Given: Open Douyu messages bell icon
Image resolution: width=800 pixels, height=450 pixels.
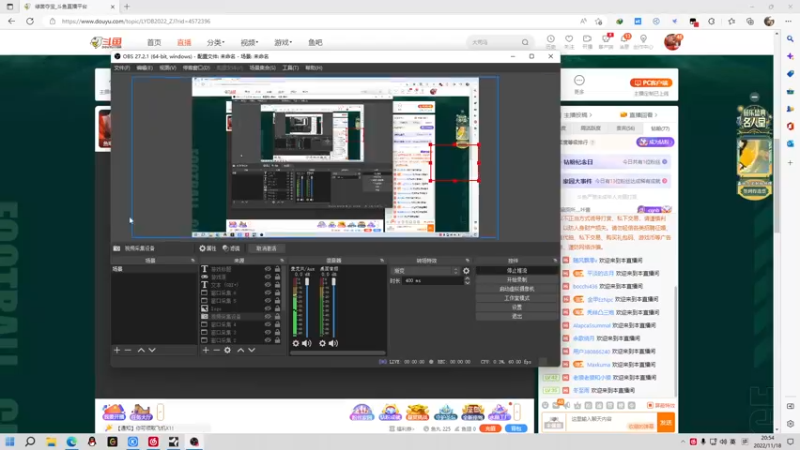Looking at the screenshot, I should pyautogui.click(x=624, y=39).
